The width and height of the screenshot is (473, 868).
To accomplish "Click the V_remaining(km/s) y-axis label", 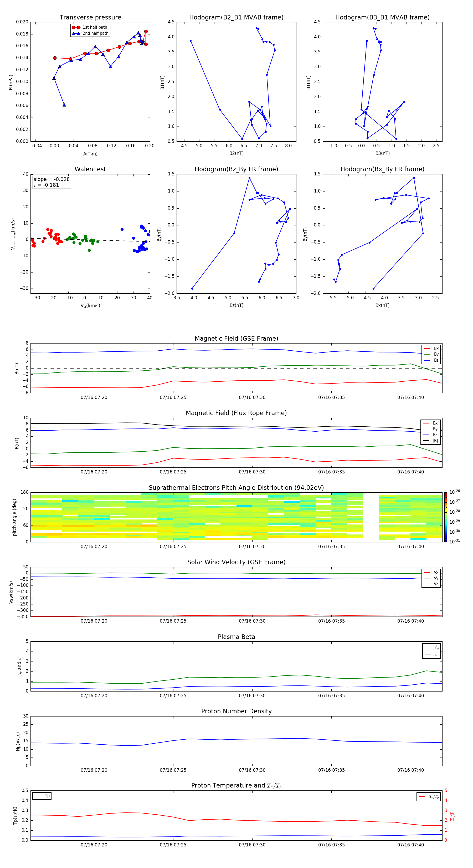I will pyautogui.click(x=13, y=234).
